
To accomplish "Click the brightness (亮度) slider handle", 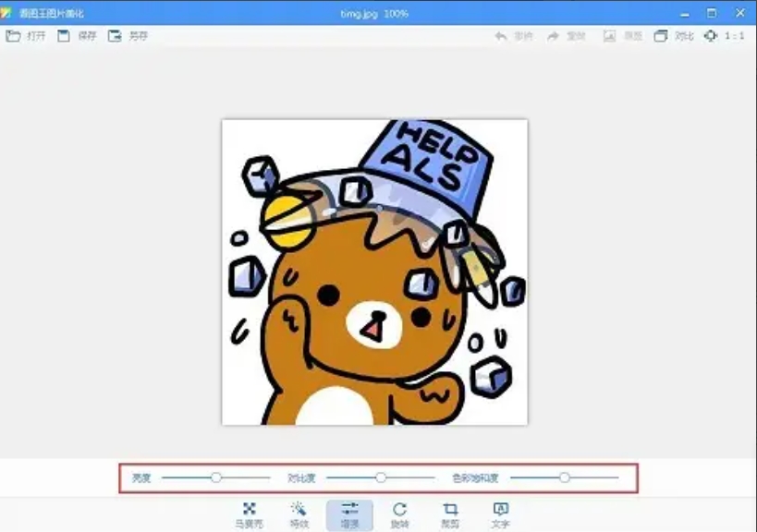I will pos(215,478).
